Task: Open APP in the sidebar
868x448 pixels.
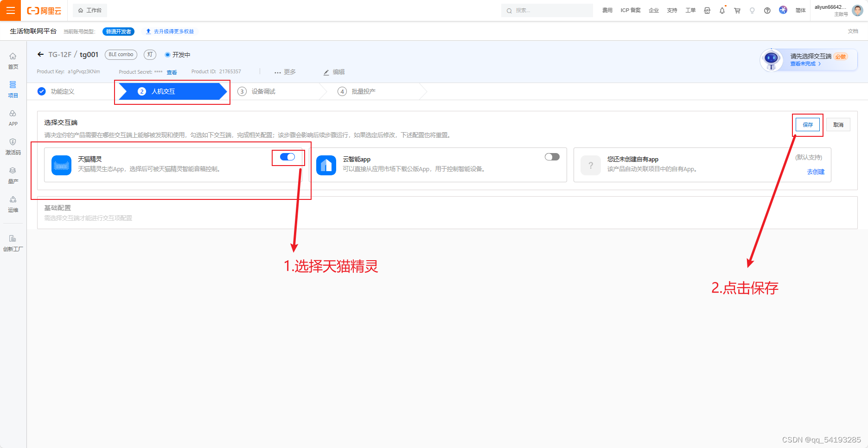Action: [x=13, y=118]
